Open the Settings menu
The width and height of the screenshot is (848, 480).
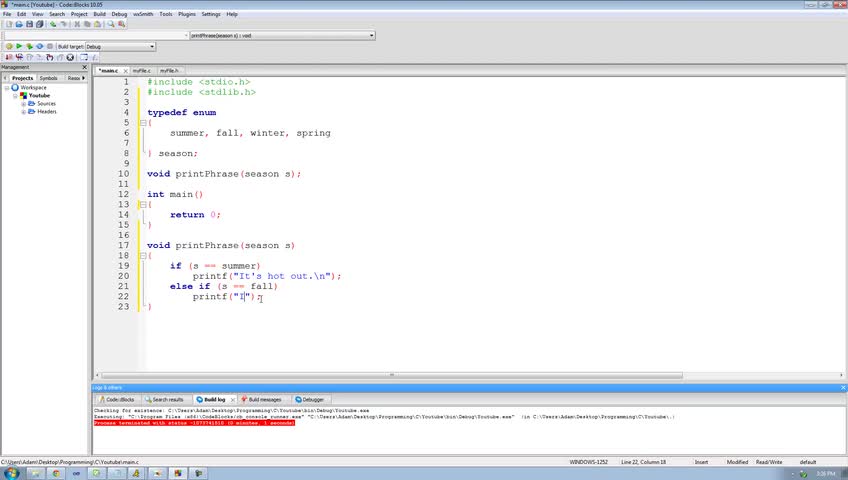click(211, 14)
